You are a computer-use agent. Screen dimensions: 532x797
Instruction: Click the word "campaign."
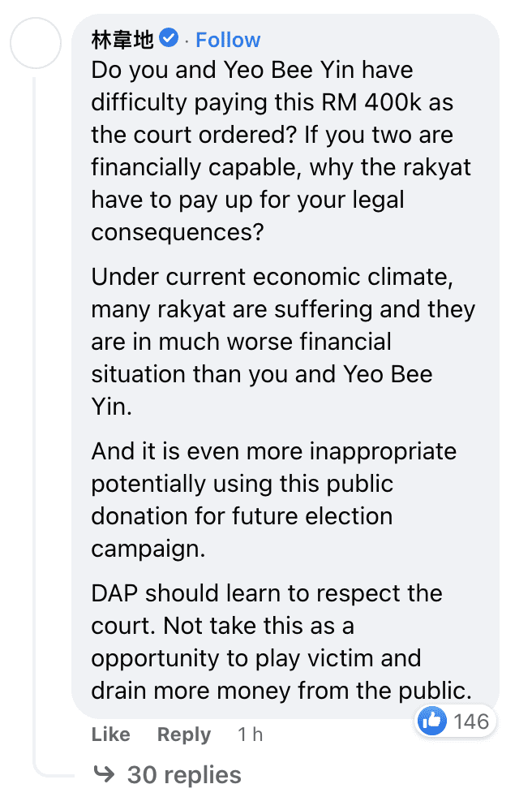pyautogui.click(x=148, y=548)
